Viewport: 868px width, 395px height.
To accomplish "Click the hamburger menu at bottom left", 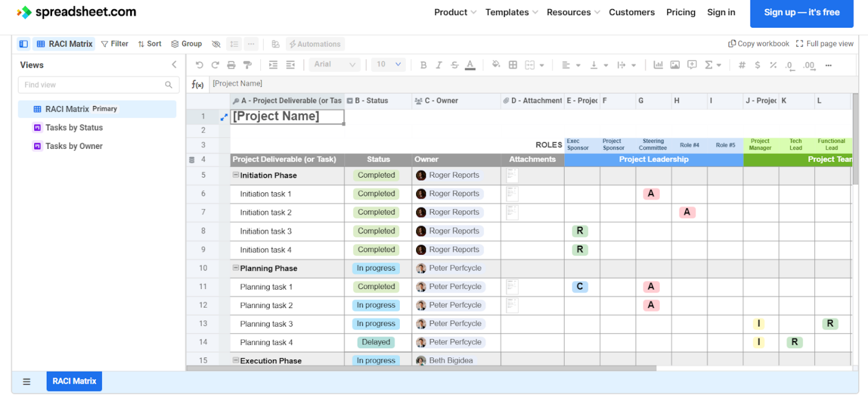I will (x=27, y=381).
